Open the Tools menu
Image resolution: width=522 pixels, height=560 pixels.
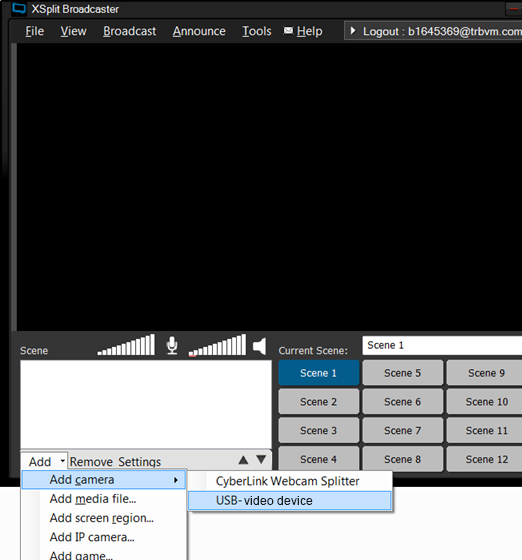click(x=257, y=31)
